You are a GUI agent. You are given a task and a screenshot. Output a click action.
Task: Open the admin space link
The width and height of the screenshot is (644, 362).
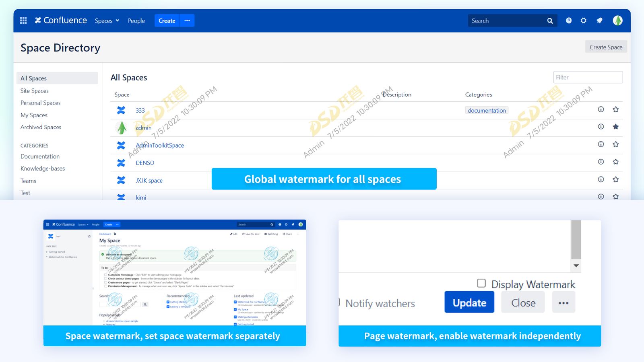[x=144, y=128]
